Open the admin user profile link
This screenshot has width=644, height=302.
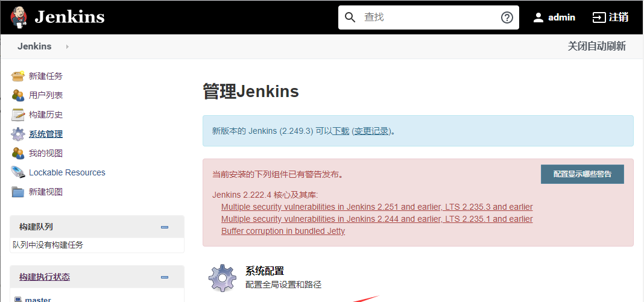(561, 17)
